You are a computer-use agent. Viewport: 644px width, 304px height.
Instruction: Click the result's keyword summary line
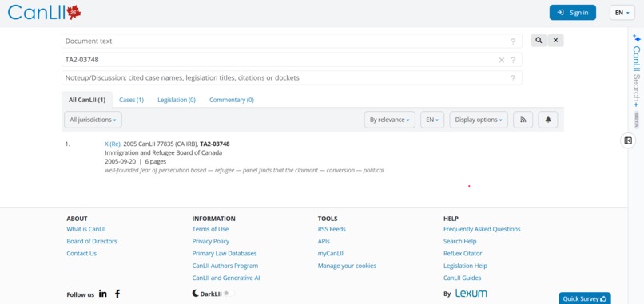point(244,170)
